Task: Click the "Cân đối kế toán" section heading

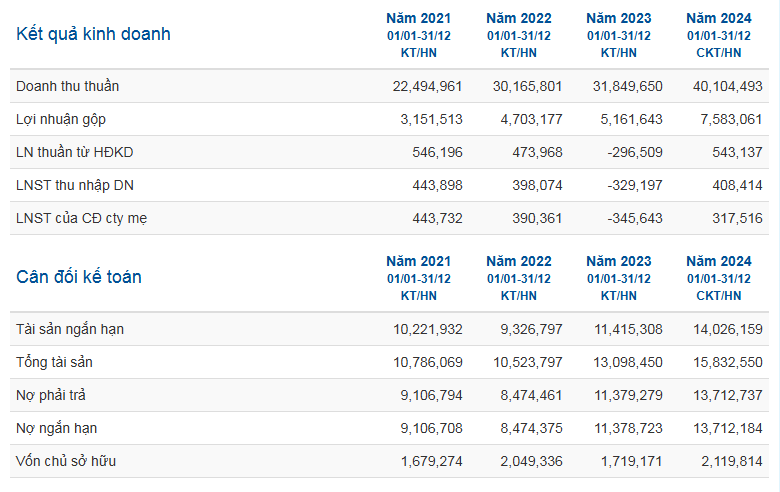Action: click(x=79, y=277)
